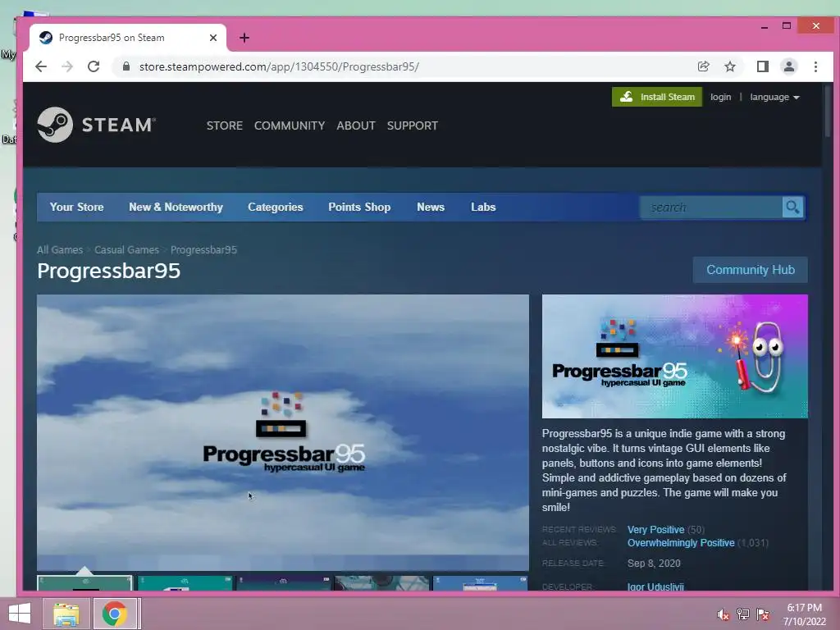The height and width of the screenshot is (630, 840).
Task: Click the Steam logo
Action: pos(97,125)
